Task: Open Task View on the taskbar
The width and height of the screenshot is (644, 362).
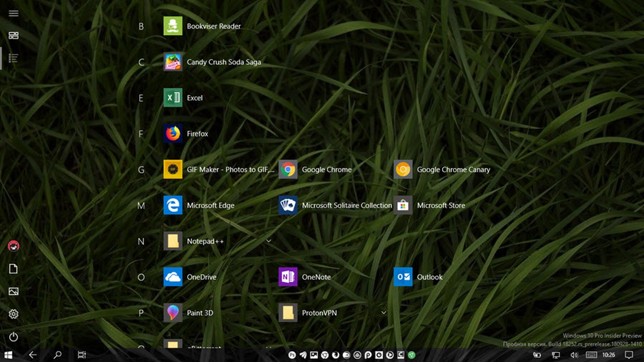Action: [82, 354]
